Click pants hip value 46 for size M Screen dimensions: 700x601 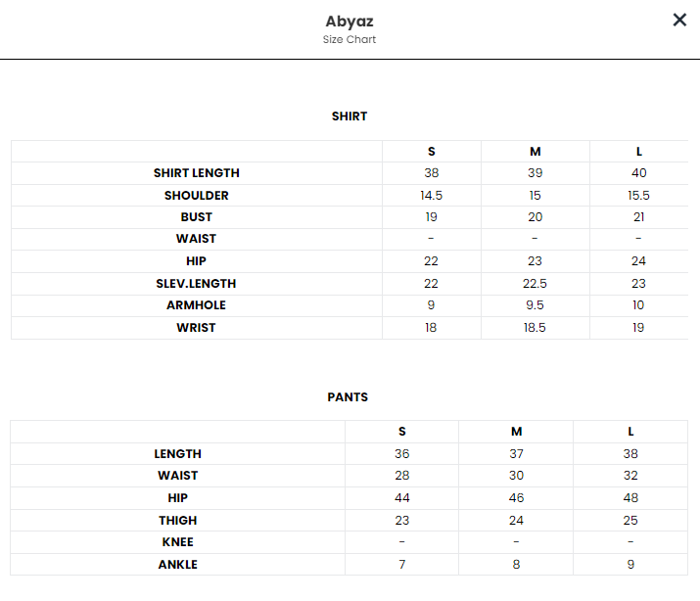516,498
